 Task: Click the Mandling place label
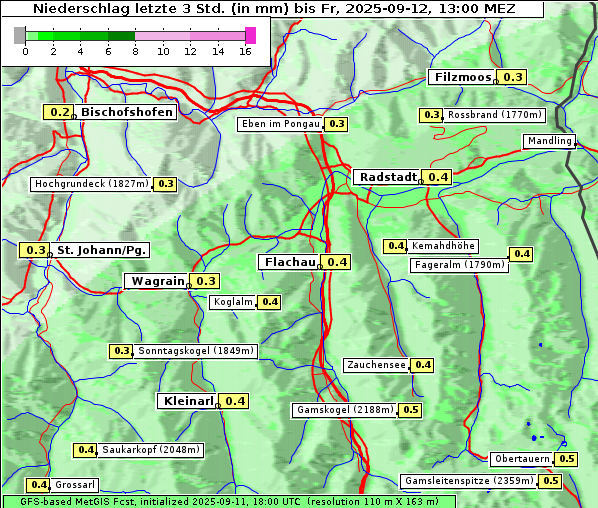pyautogui.click(x=550, y=141)
